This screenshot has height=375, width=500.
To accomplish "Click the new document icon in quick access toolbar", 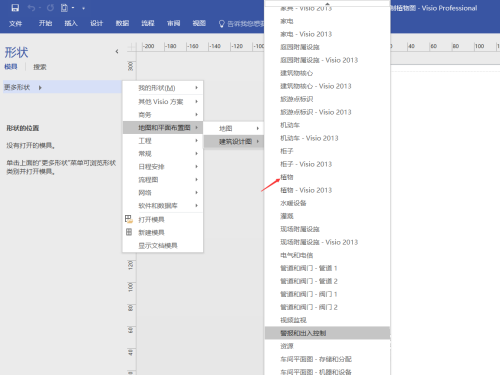I will pyautogui.click(x=64, y=8).
